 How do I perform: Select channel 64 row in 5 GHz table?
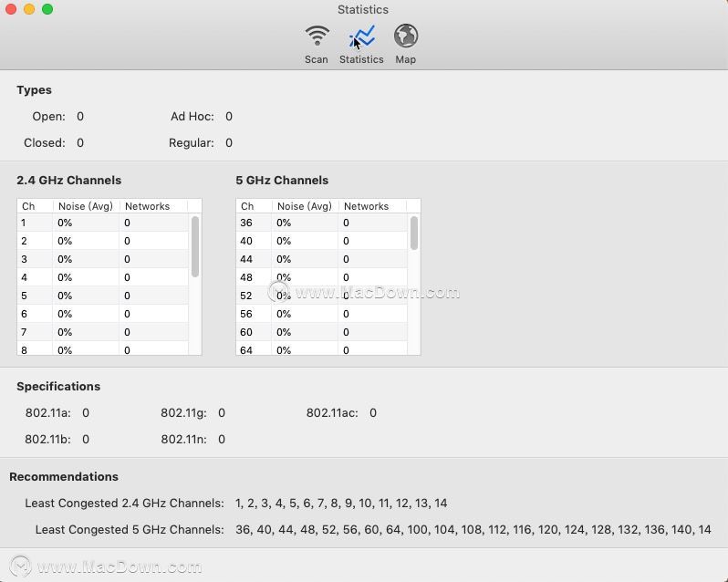(x=322, y=348)
